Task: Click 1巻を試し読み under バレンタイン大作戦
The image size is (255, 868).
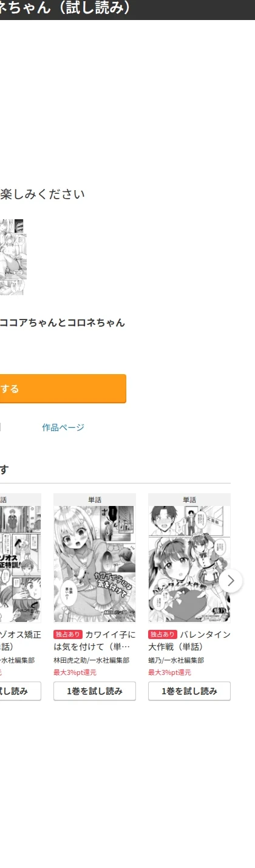Action: tap(189, 691)
